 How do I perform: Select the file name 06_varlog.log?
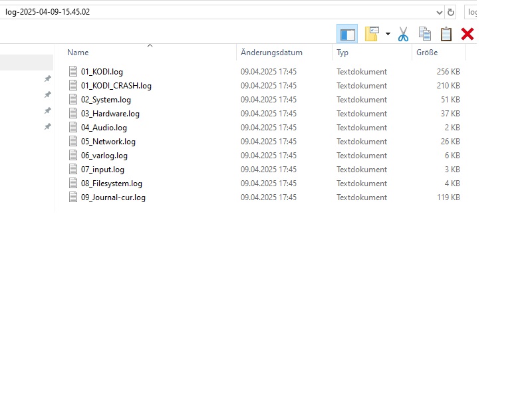click(x=104, y=156)
